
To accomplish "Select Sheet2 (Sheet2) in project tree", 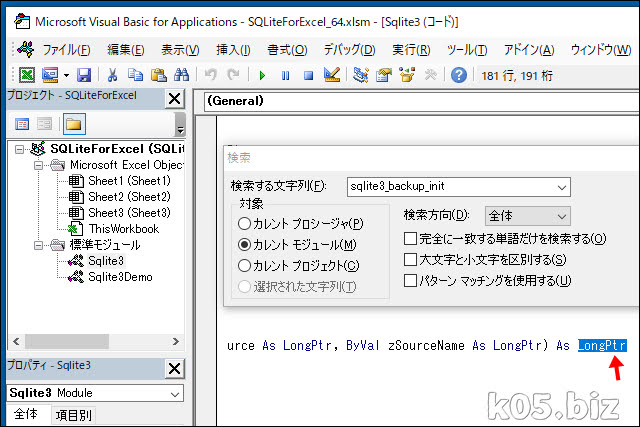I will [129, 197].
